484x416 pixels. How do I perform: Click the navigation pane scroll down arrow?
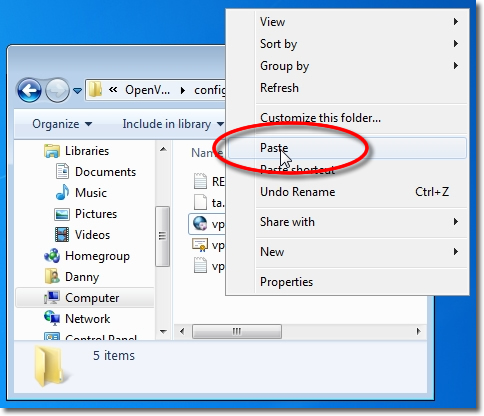[x=163, y=332]
